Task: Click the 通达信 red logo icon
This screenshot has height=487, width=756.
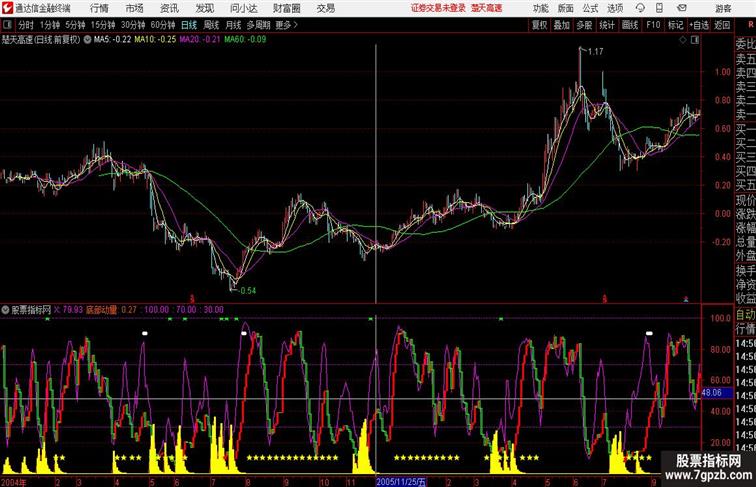Action: tap(7, 8)
